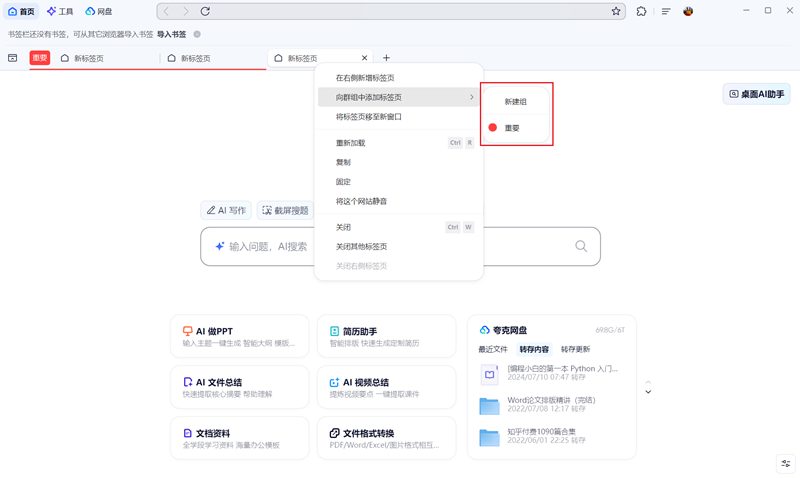Open the Word论文排版精讲 folder
The height and width of the screenshot is (478, 800).
[x=538, y=405]
